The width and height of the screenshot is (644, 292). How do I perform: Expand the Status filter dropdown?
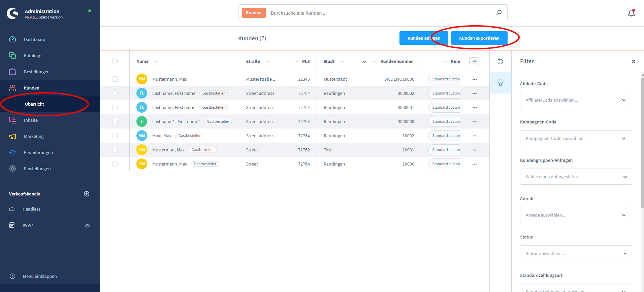pyautogui.click(x=576, y=253)
